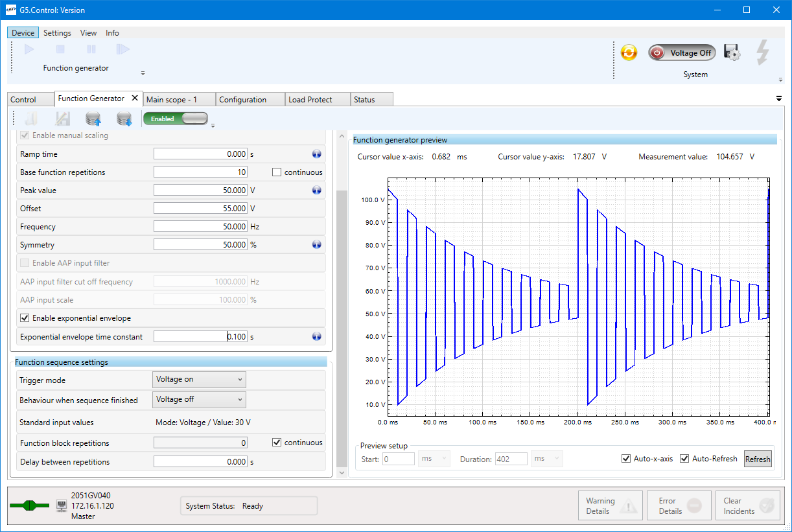
Task: Click the save settings disk-with-gear icon
Action: (x=732, y=53)
